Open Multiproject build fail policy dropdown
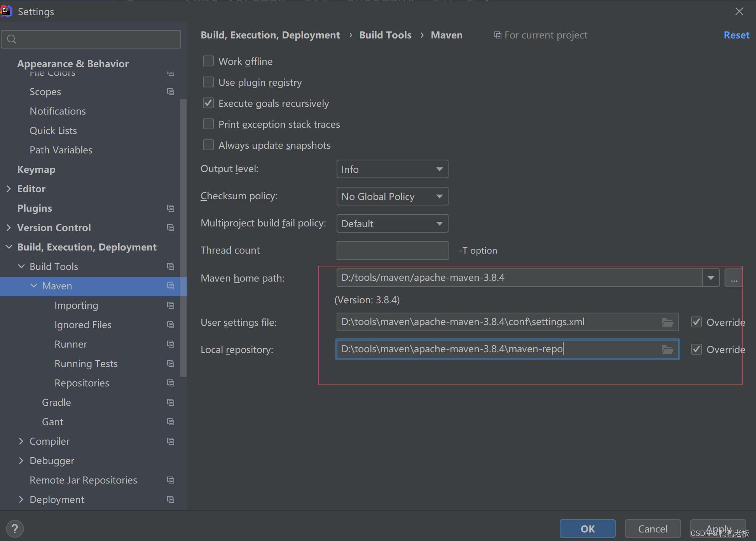The image size is (756, 541). (392, 223)
